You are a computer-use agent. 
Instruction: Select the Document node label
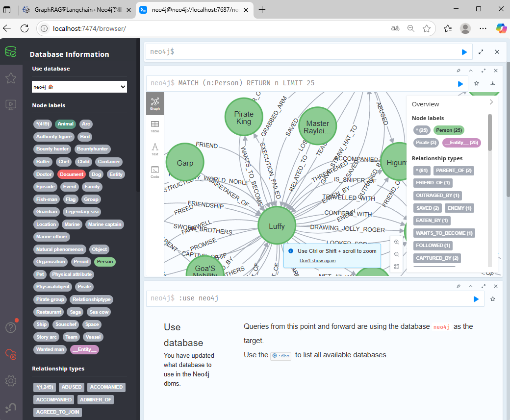(x=72, y=174)
